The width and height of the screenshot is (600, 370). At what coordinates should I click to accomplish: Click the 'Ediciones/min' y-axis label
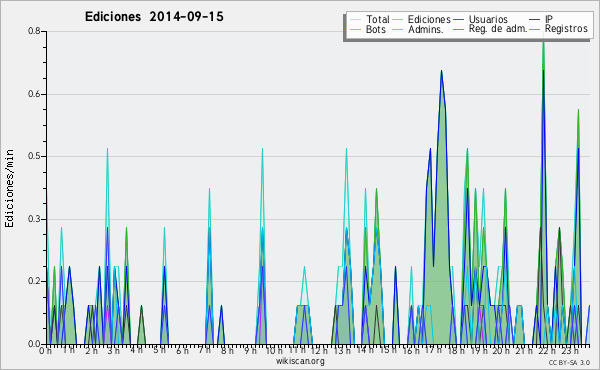[9, 188]
